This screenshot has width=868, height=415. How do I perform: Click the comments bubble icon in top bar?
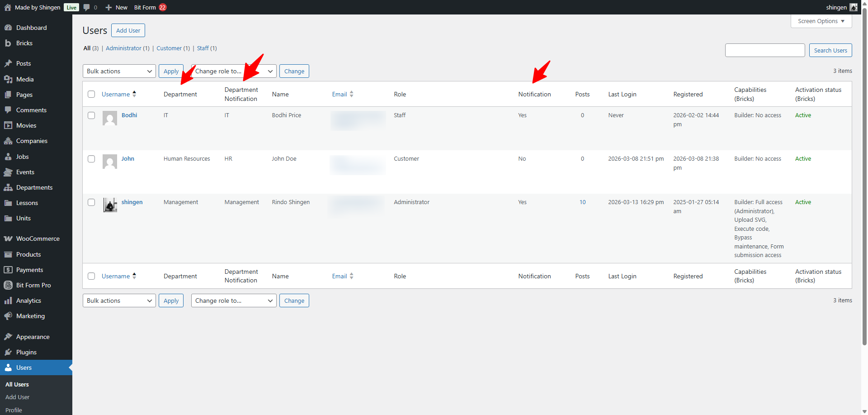[x=87, y=7]
